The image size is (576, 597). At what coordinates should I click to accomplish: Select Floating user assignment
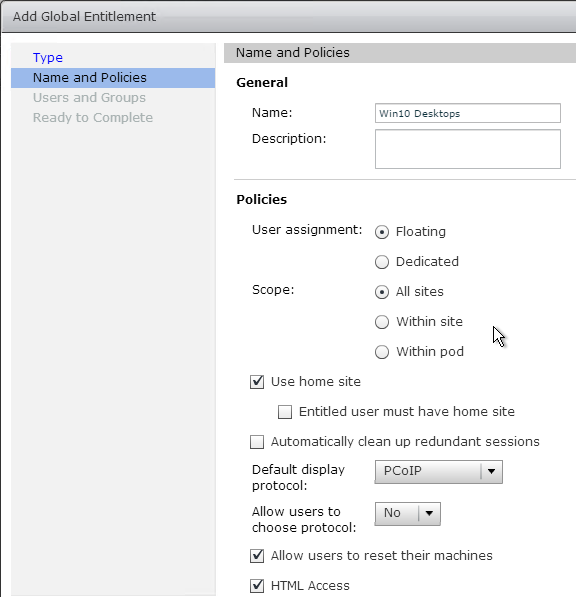point(382,232)
